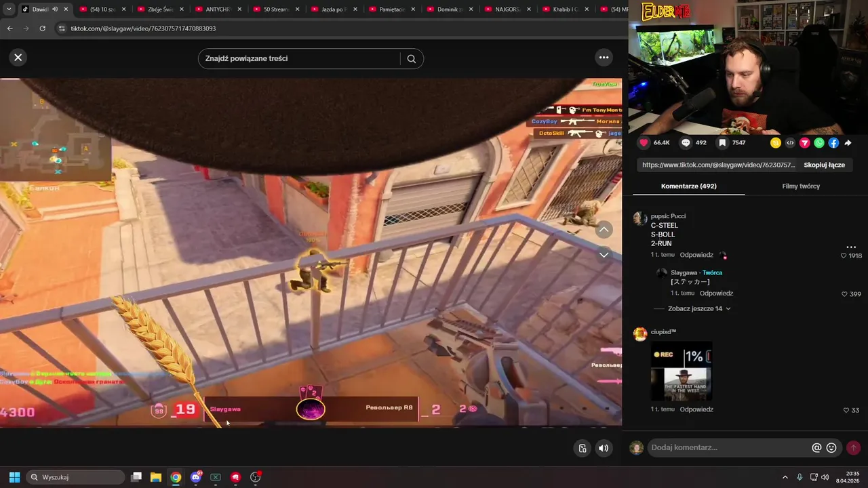Open the Windows Start menu
This screenshot has width=868, height=488.
pyautogui.click(x=14, y=477)
